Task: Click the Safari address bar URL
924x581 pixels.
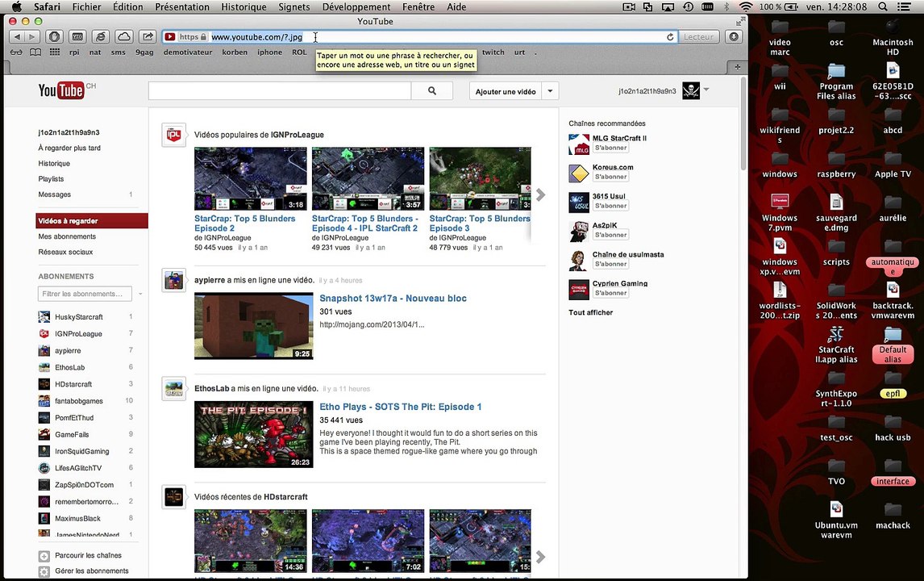Action: [256, 36]
